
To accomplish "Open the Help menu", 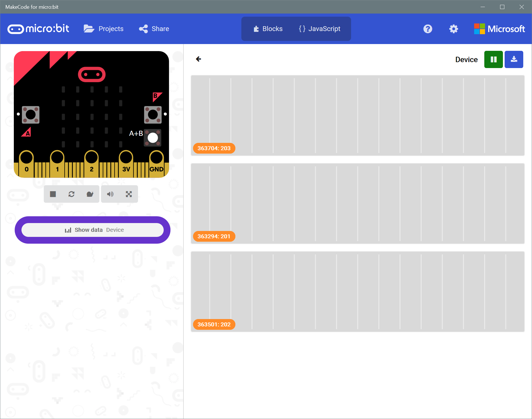I will (428, 29).
